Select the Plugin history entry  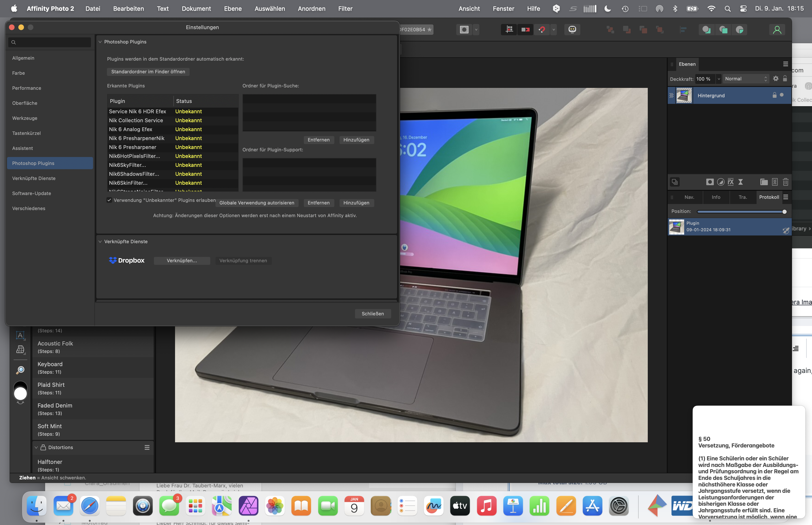click(729, 227)
